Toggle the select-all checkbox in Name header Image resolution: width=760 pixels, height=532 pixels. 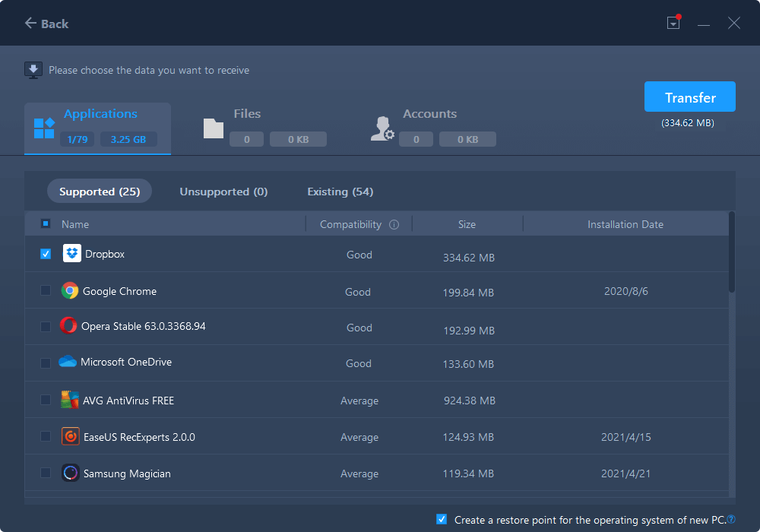click(46, 223)
